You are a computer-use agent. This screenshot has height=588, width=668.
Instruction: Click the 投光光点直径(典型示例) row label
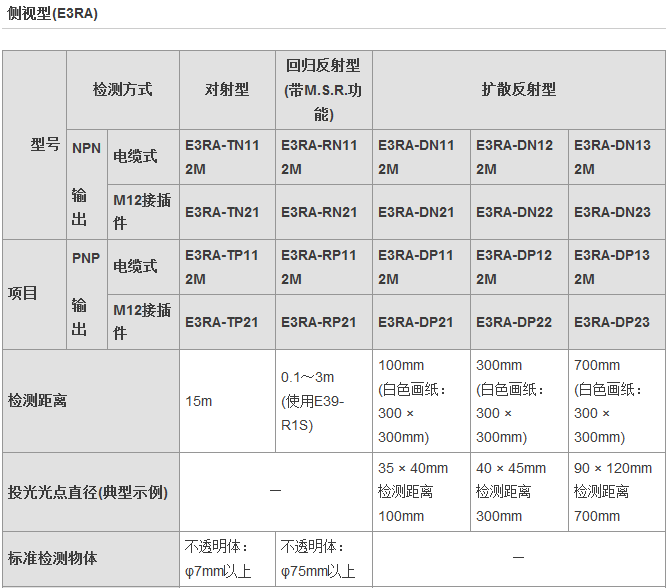click(x=88, y=492)
